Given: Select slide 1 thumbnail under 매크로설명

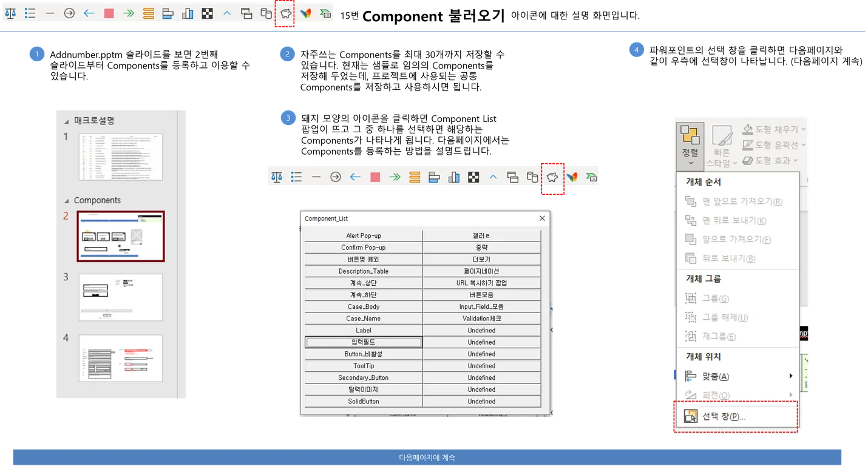Looking at the screenshot, I should 121,157.
